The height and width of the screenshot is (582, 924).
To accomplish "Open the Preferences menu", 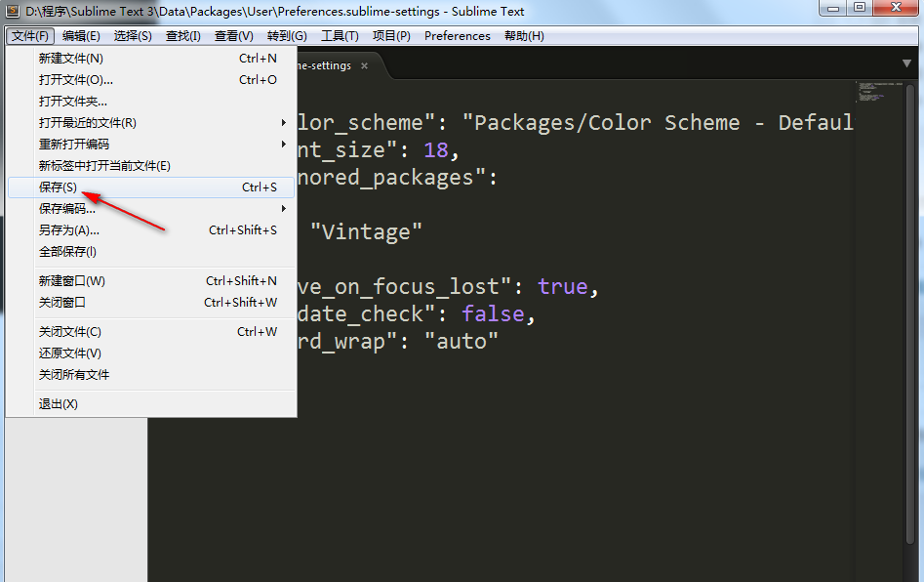I will click(458, 36).
